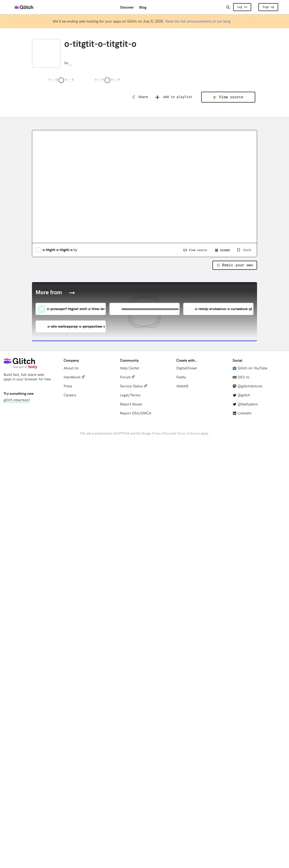This screenshot has height=868, width=289.
Task: Open Glitch on YouTube
Action: [x=250, y=368]
